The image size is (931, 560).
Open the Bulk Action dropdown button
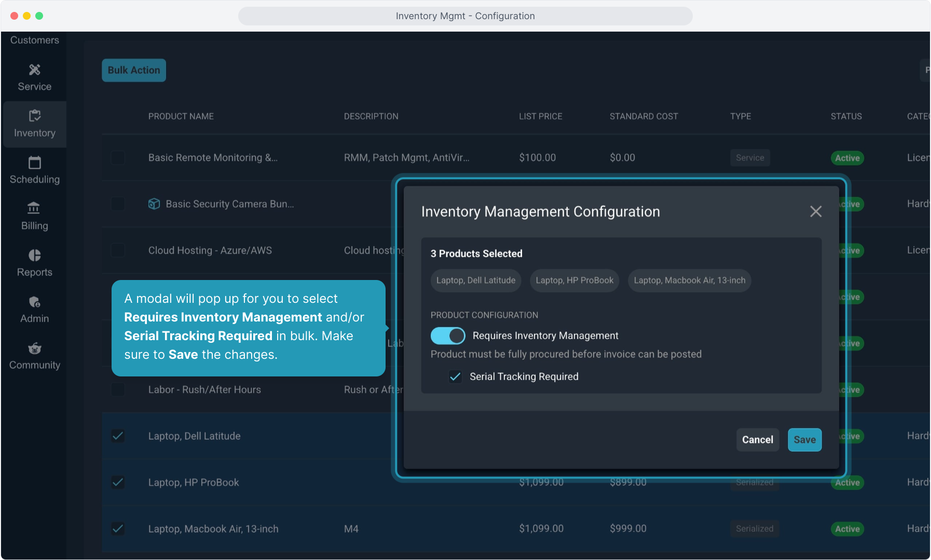click(134, 71)
